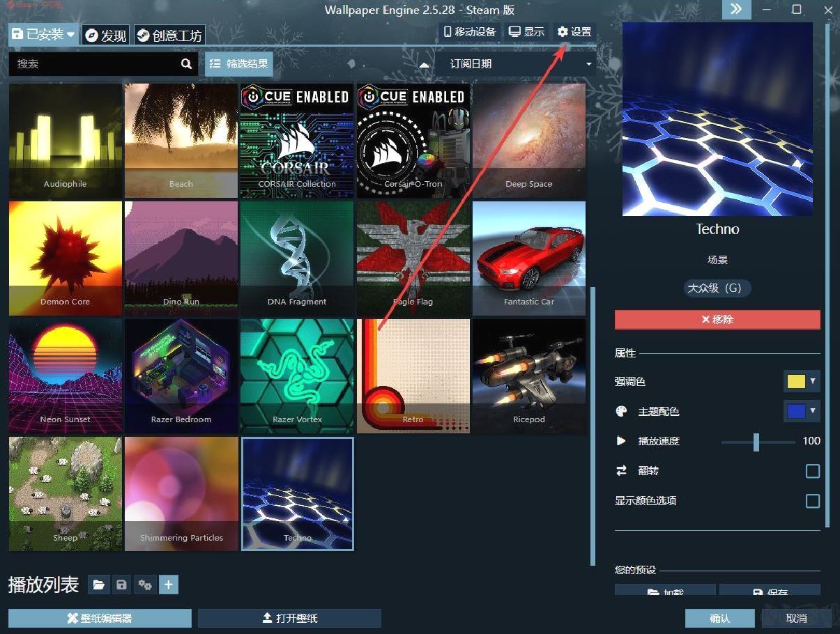
Task: Confirm with the 确认 button
Action: 719,618
